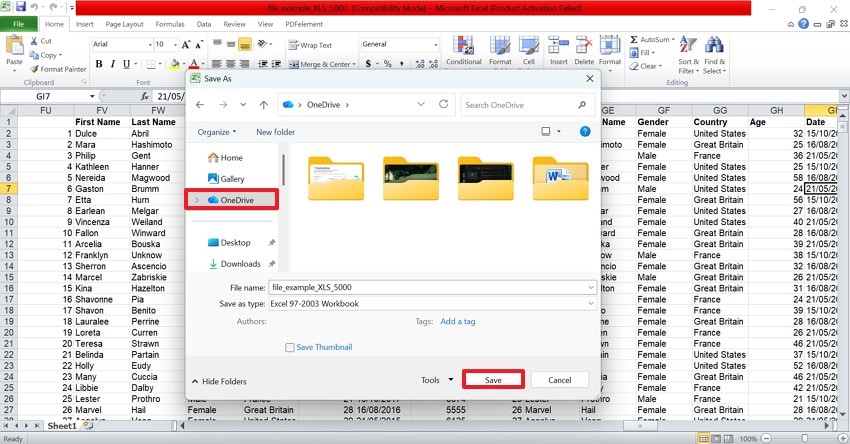This screenshot has height=444, width=850.
Task: Open the Merge & Center dropdown
Action: (x=354, y=64)
